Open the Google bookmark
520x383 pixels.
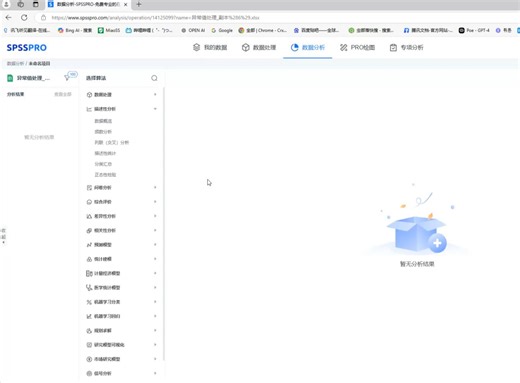point(222,30)
